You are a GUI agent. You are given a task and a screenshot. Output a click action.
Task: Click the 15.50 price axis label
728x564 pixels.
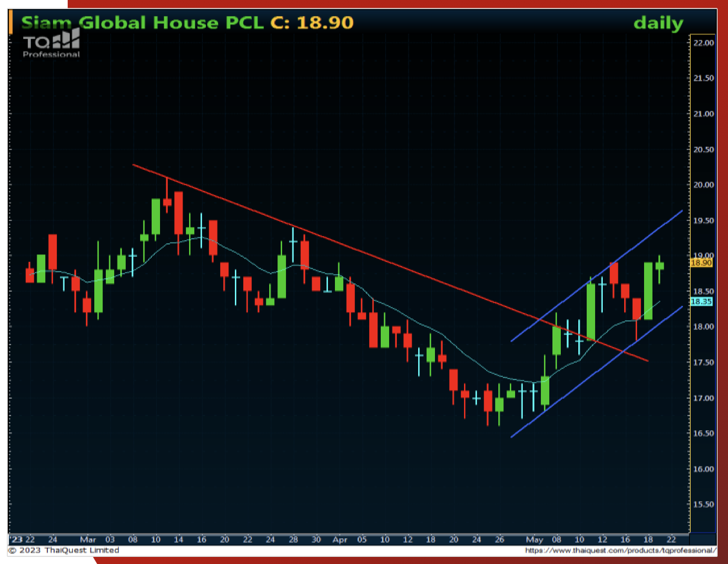703,504
